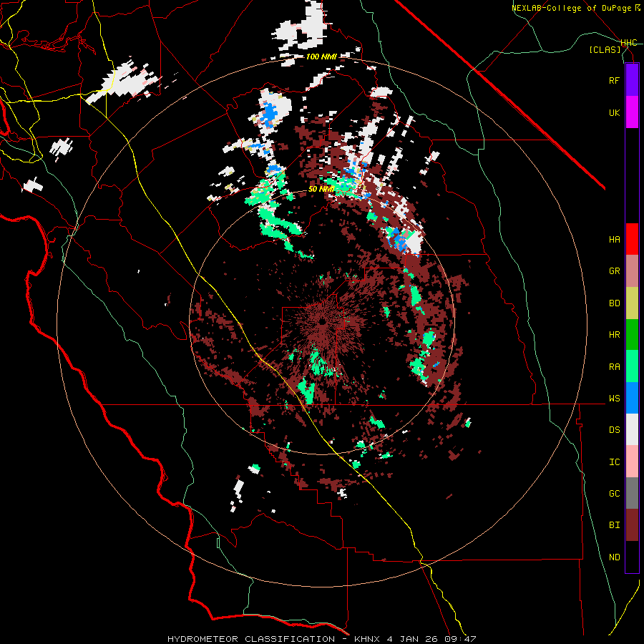Click the [CLAS] units label
Image resolution: width=644 pixels, height=644 pixels.
[605, 49]
